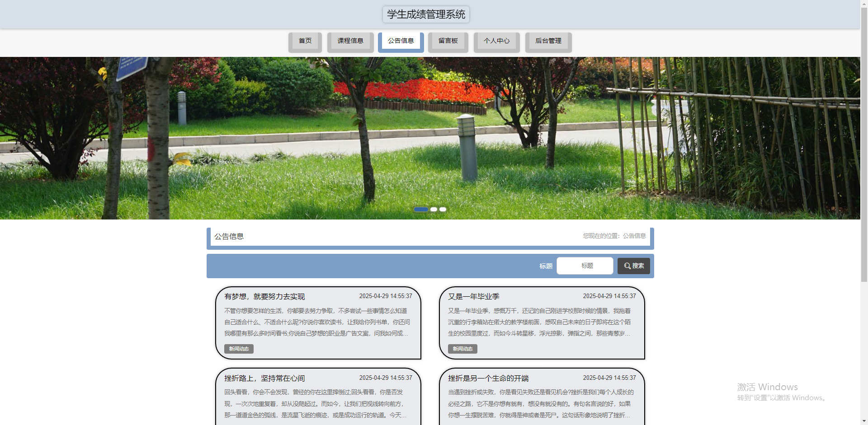Viewport: 868px width, 425px height.
Task: Click the breadcrumb 公告信息 location link
Action: coord(634,236)
